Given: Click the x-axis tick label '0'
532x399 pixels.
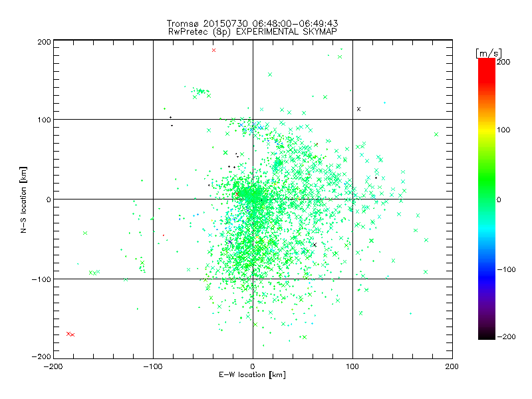Looking at the screenshot, I should [x=253, y=366].
